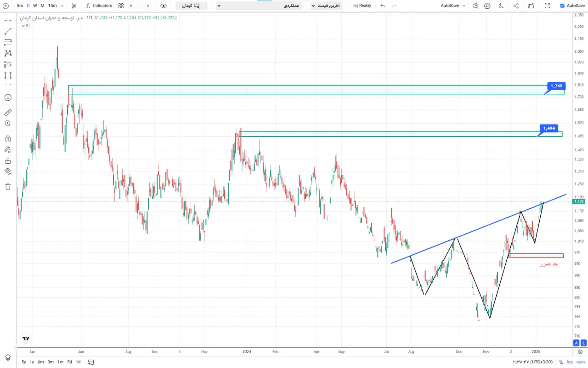Image resolution: width=588 pixels, height=368 pixels.
Task: Click the UTC+3:30 timezone clock
Action: point(532,362)
